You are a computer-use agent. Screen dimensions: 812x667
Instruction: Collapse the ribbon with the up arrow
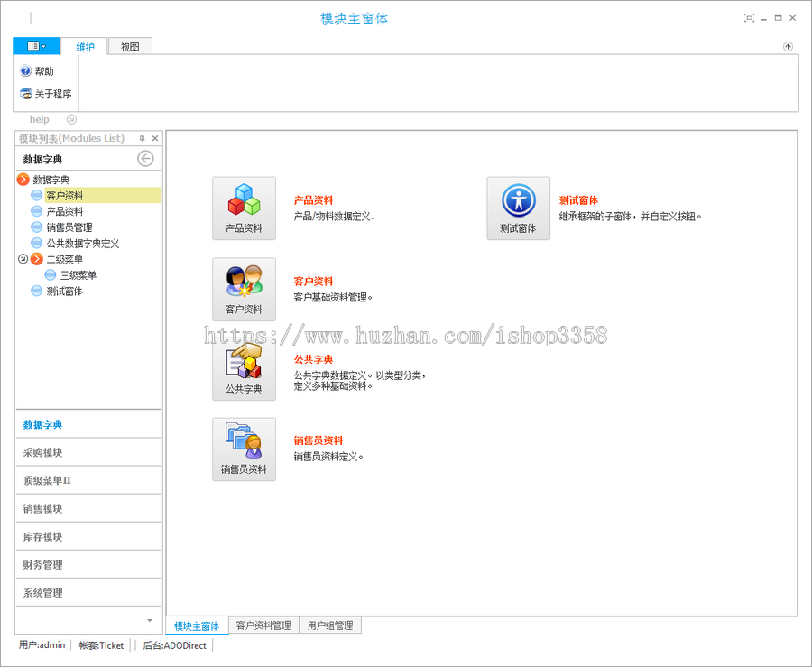(x=788, y=47)
